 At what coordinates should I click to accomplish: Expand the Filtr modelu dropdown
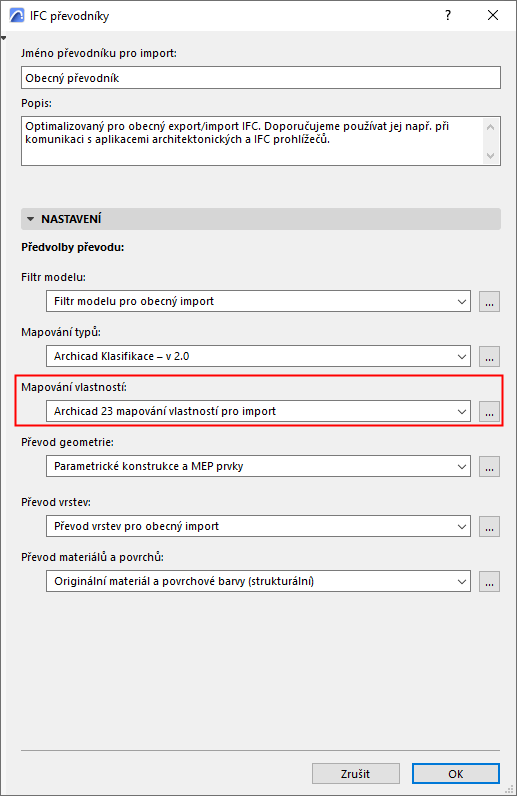tap(258, 301)
